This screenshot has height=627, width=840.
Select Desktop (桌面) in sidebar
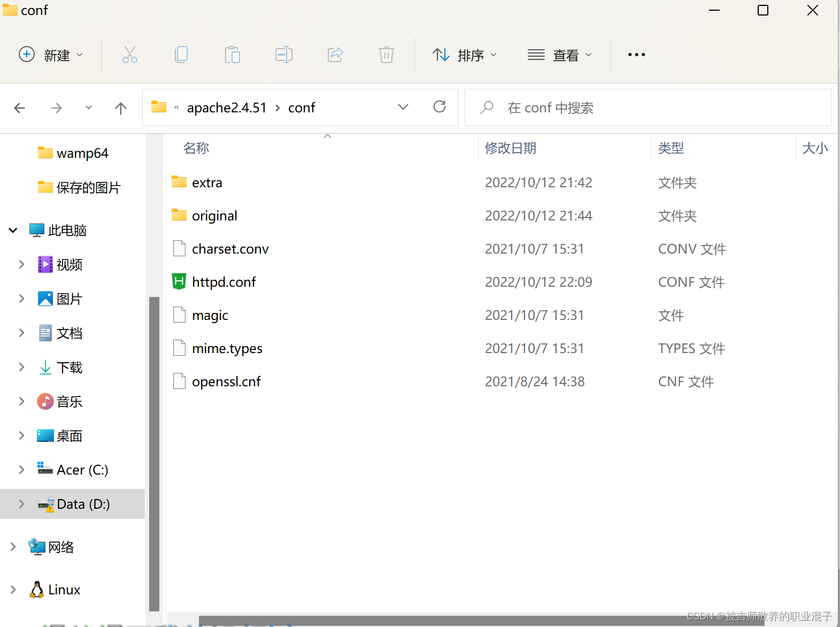point(60,435)
